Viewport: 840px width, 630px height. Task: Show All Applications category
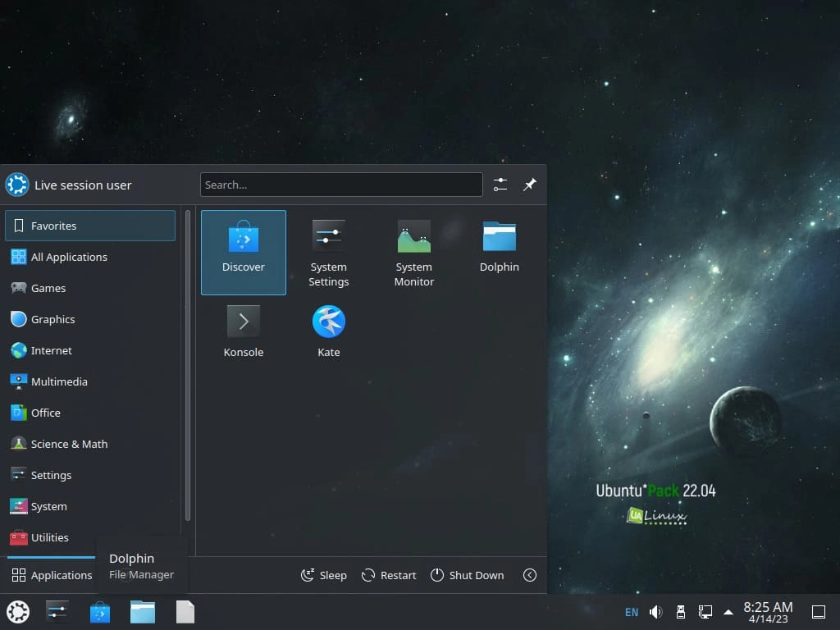pos(90,257)
